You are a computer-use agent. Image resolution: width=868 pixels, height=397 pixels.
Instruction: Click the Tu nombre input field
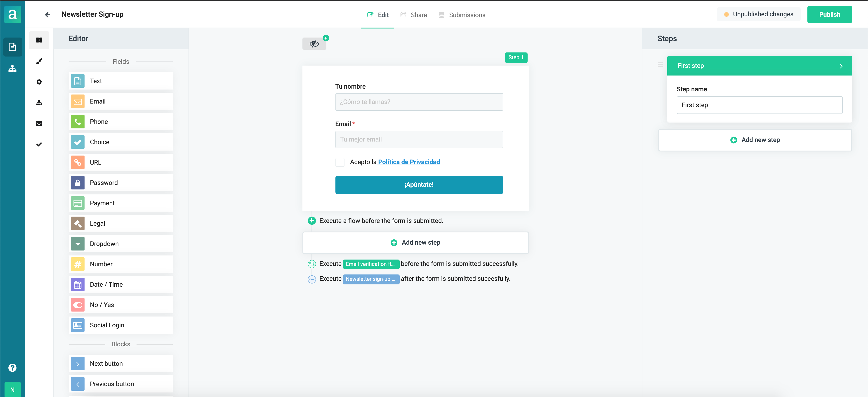click(419, 102)
